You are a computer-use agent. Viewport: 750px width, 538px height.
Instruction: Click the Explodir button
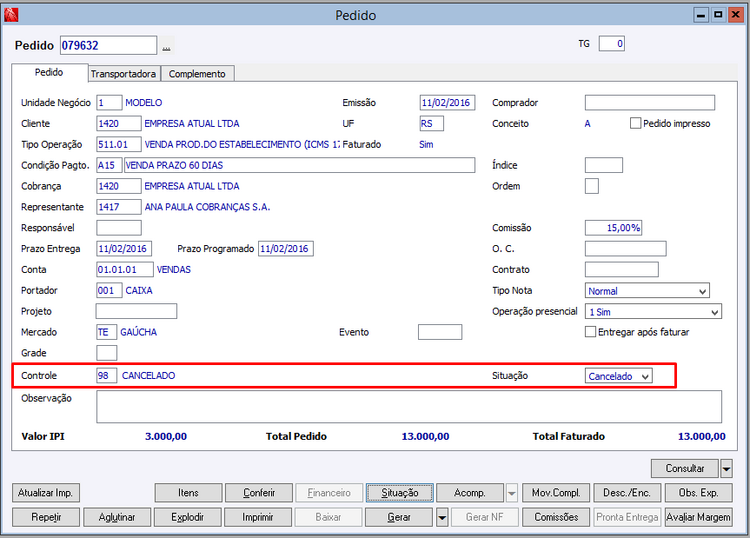point(188,517)
